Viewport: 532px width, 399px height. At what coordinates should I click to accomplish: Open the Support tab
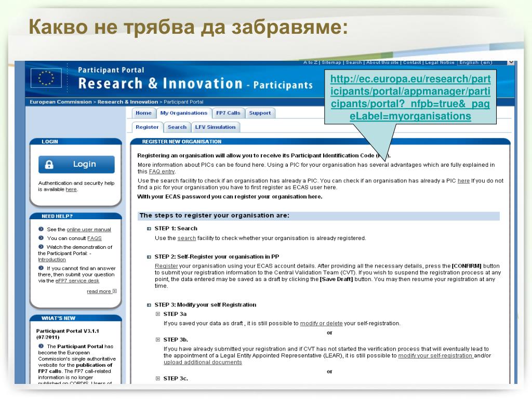click(260, 113)
